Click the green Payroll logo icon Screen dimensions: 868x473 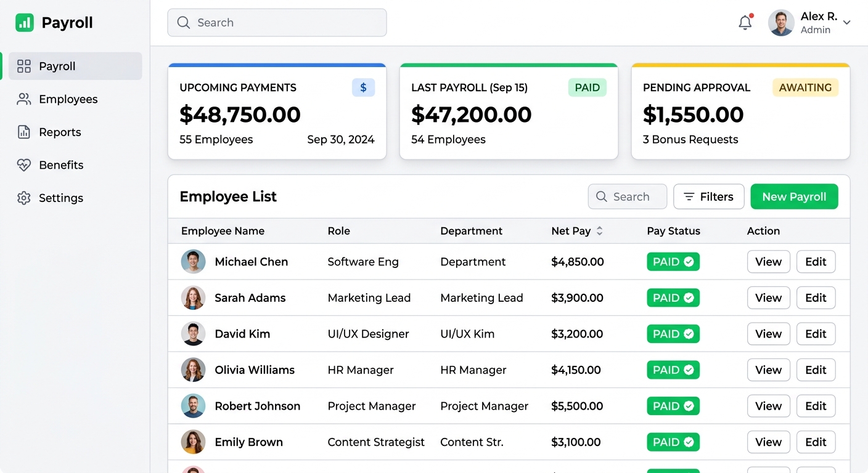click(x=25, y=23)
